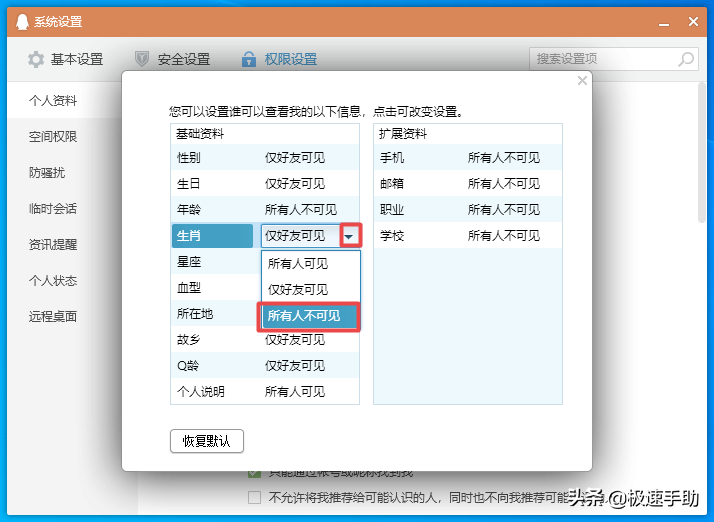Change the Q龄 visibility setting
The height and width of the screenshot is (522, 714).
tap(295, 366)
